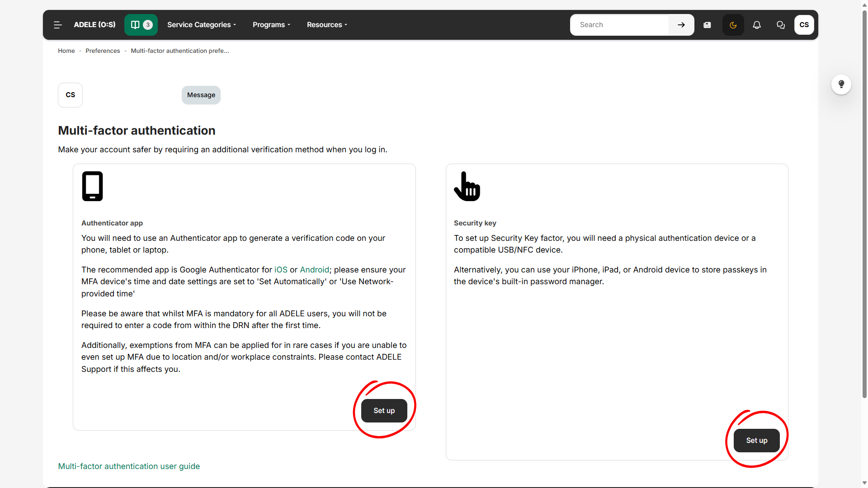The width and height of the screenshot is (868, 488).
Task: Click the smartphone icon on Authenticator app card
Action: (92, 186)
